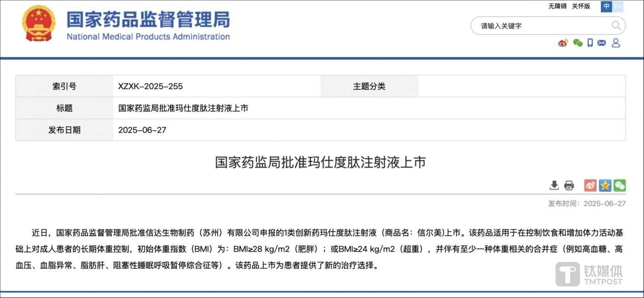The height and width of the screenshot is (298, 644).
Task: Switch language to En (English)
Action: [618, 6]
